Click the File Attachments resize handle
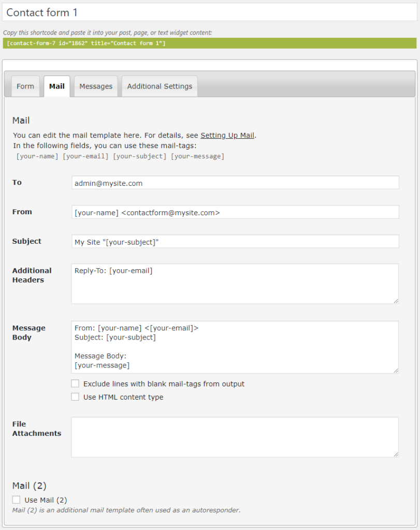 [396, 454]
